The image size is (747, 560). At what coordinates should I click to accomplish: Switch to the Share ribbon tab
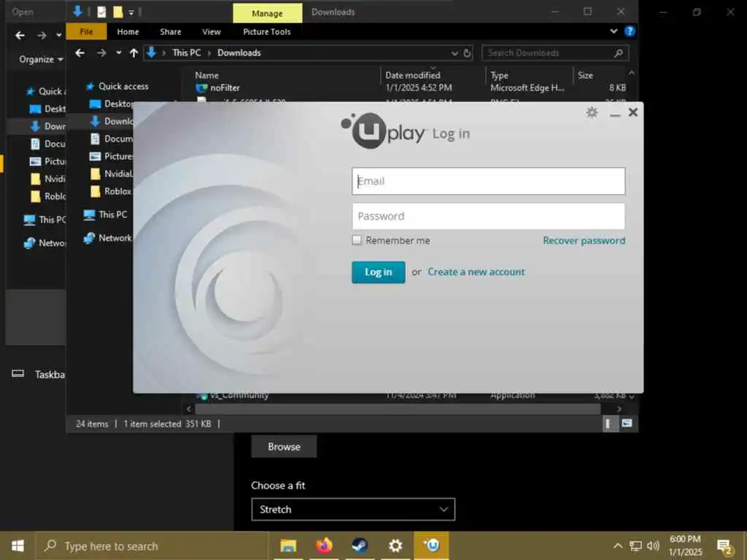pos(171,31)
